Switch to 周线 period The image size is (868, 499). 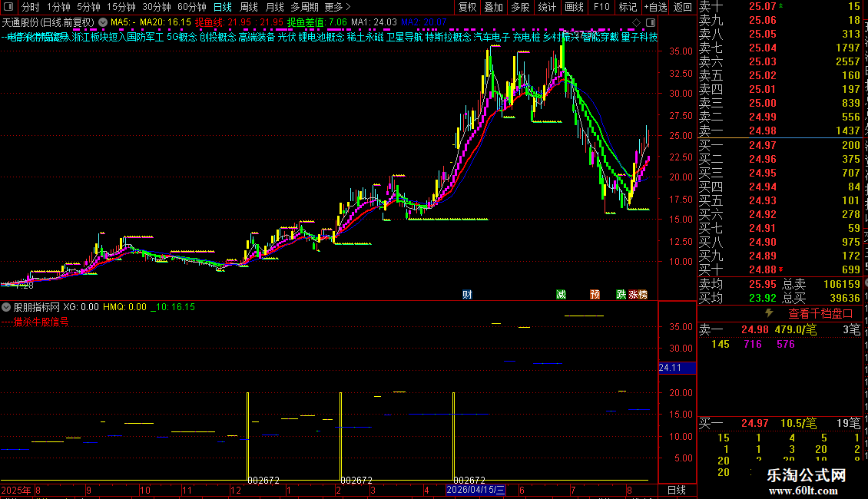click(x=249, y=7)
